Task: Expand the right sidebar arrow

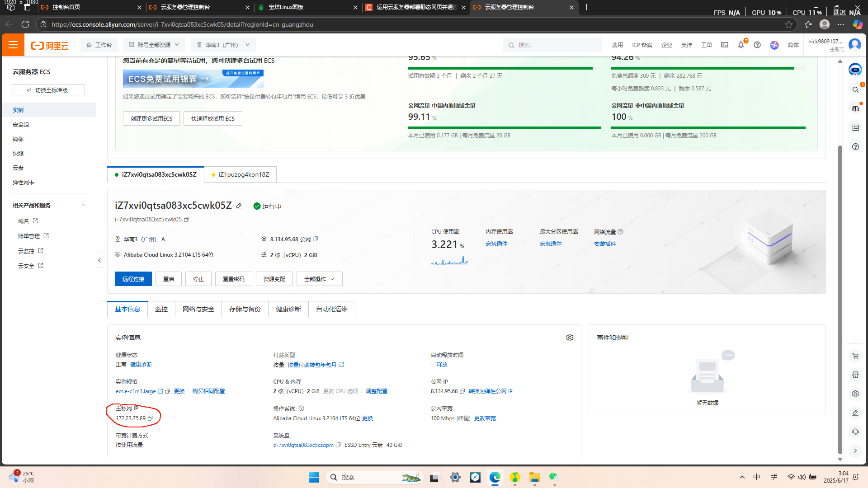Action: click(x=855, y=450)
